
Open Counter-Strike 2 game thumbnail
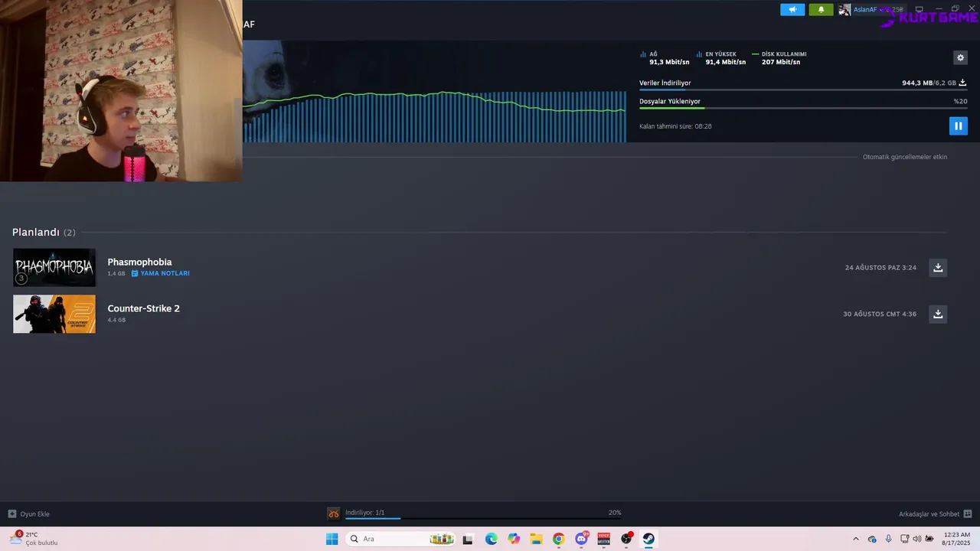click(54, 314)
